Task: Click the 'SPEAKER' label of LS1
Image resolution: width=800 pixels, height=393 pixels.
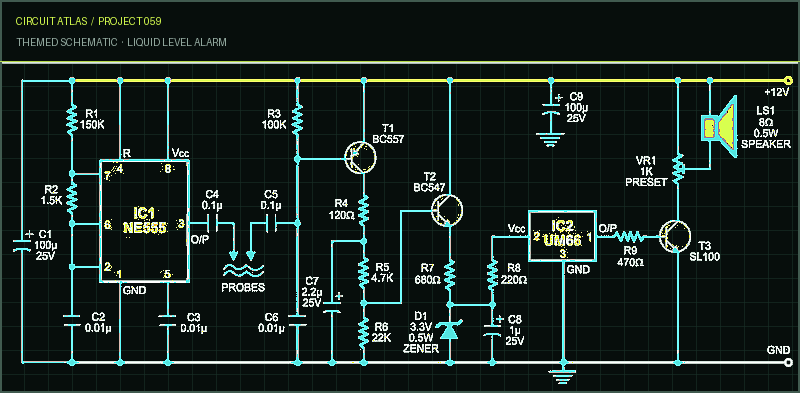Action: pyautogui.click(x=766, y=144)
